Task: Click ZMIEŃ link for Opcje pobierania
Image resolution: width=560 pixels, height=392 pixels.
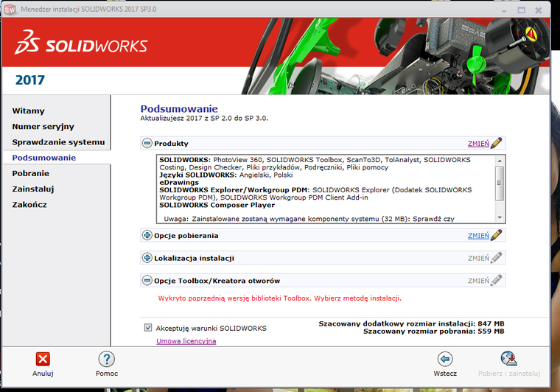Action: pyautogui.click(x=478, y=236)
